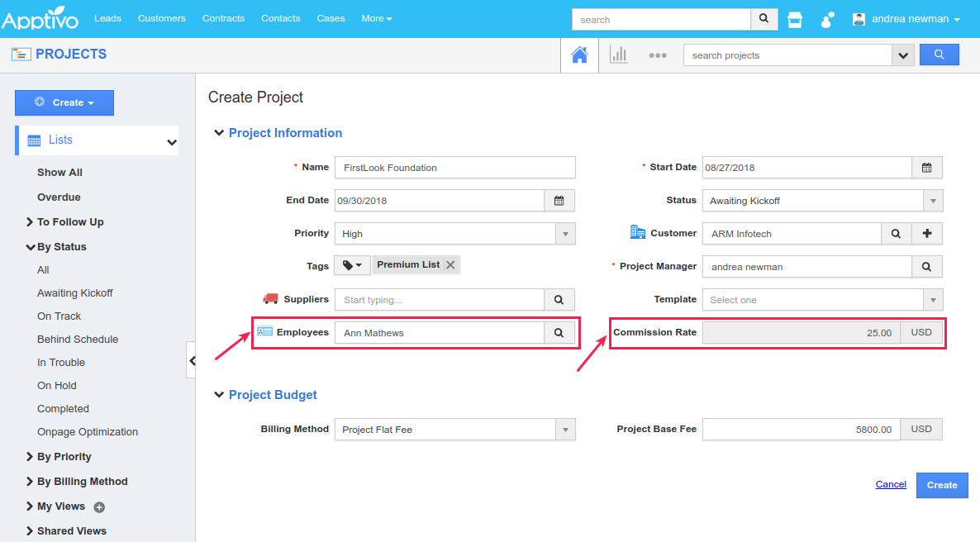Open the Status dropdown
980x542 pixels.
[x=935, y=200]
